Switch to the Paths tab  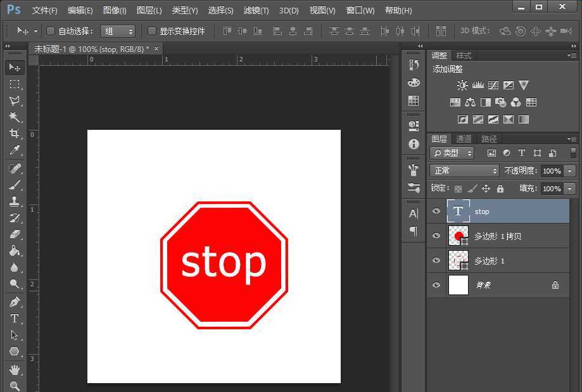[x=489, y=139]
